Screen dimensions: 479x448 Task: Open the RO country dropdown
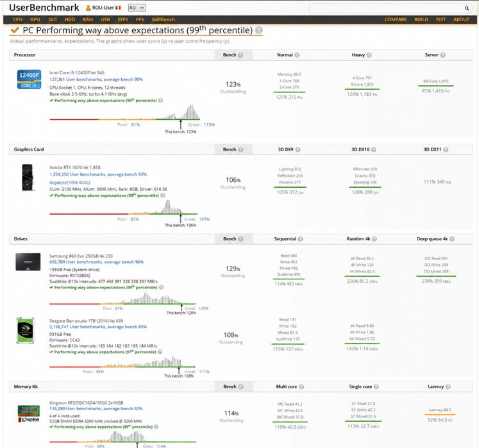[137, 8]
